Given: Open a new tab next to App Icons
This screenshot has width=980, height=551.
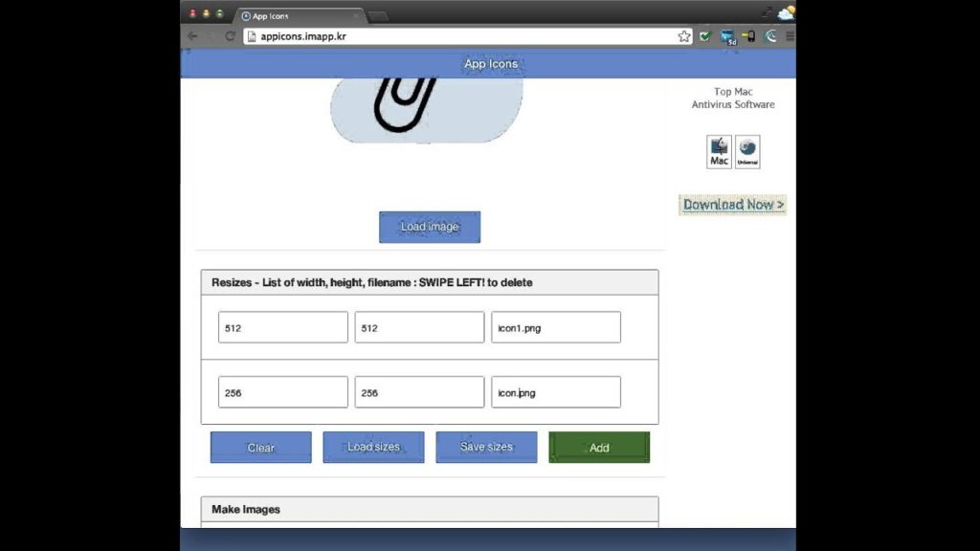Looking at the screenshot, I should click(x=377, y=16).
